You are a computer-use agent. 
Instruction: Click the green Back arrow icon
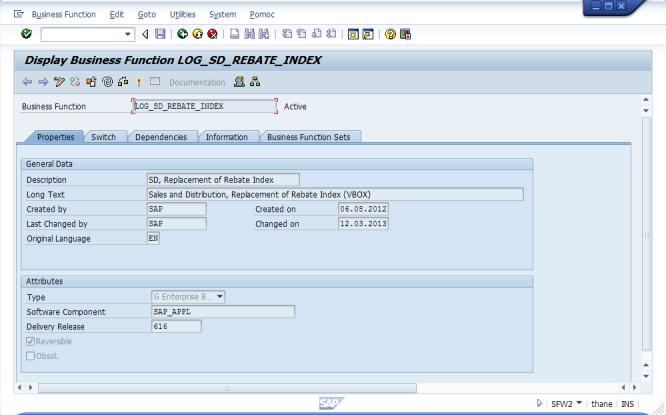pyautogui.click(x=183, y=34)
